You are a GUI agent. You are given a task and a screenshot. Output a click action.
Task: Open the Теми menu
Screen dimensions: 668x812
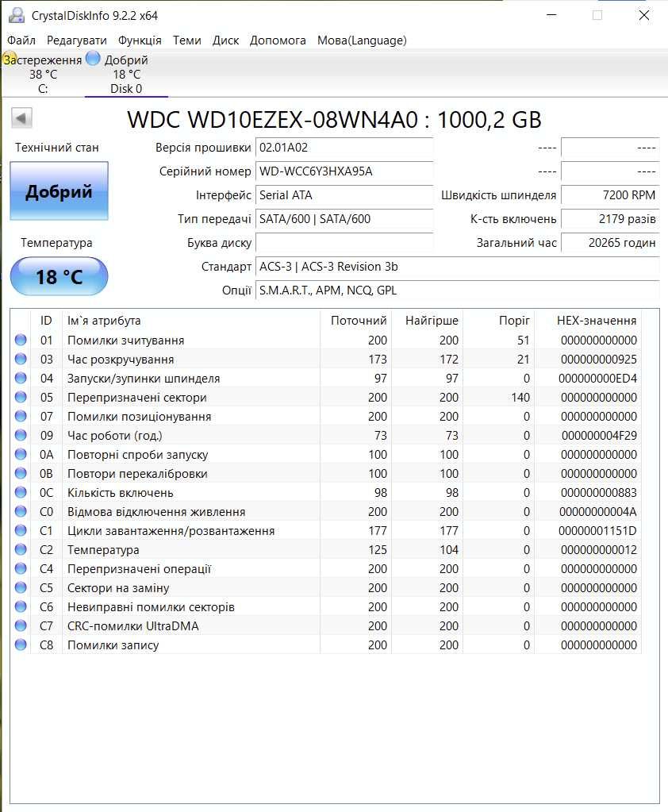tap(186, 40)
